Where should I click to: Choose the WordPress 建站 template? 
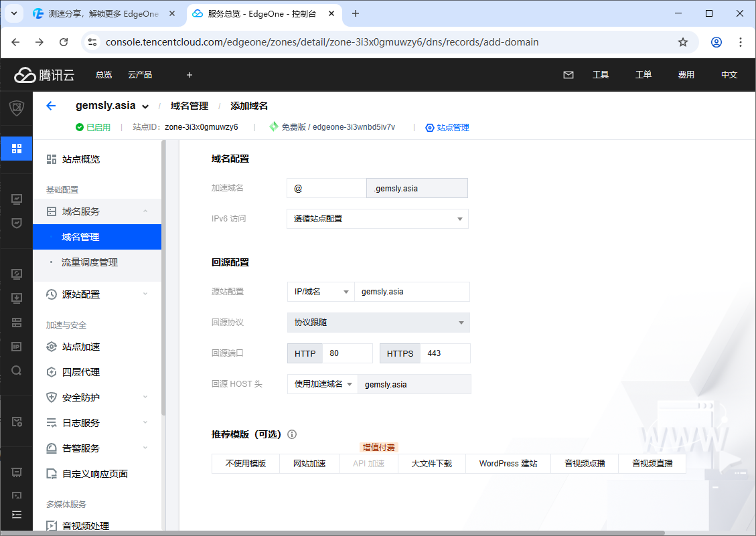pyautogui.click(x=508, y=464)
